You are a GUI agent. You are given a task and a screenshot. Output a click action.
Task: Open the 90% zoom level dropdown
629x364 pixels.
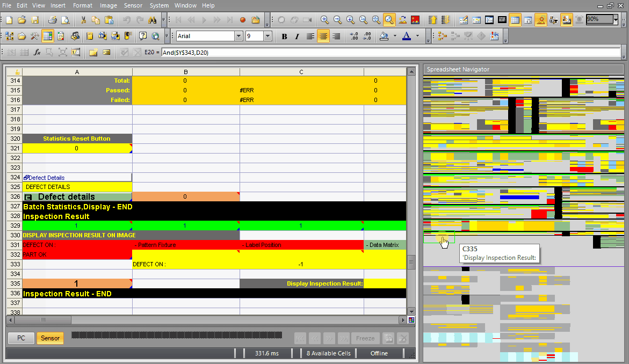[615, 20]
